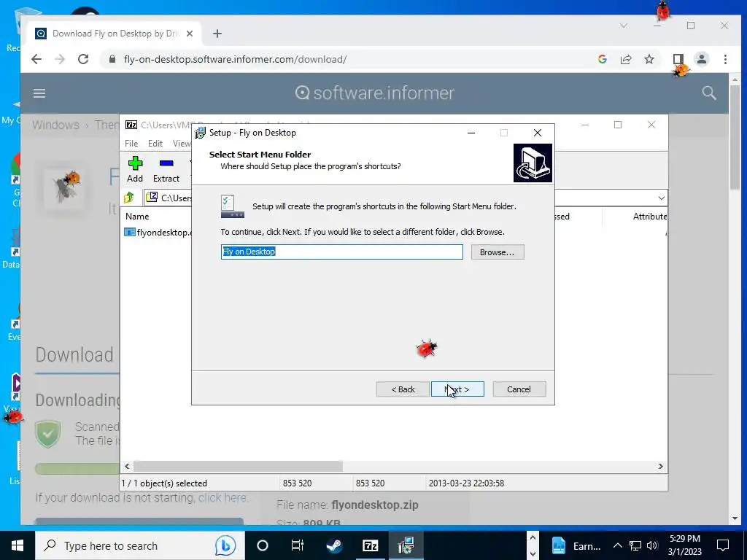Image resolution: width=747 pixels, height=560 pixels.
Task: Open Cortana circle in taskbar
Action: (x=262, y=545)
